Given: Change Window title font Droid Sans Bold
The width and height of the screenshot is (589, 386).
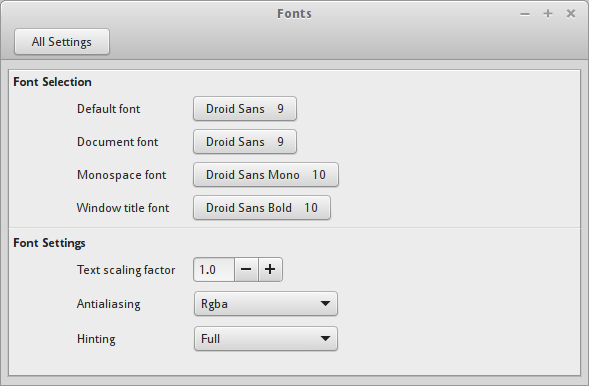Looking at the screenshot, I should (262, 208).
